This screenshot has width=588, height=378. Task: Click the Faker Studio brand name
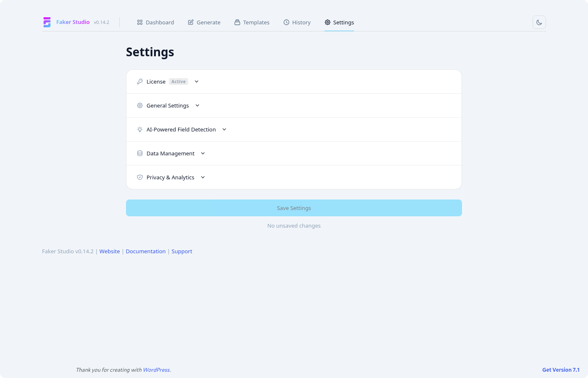73,22
